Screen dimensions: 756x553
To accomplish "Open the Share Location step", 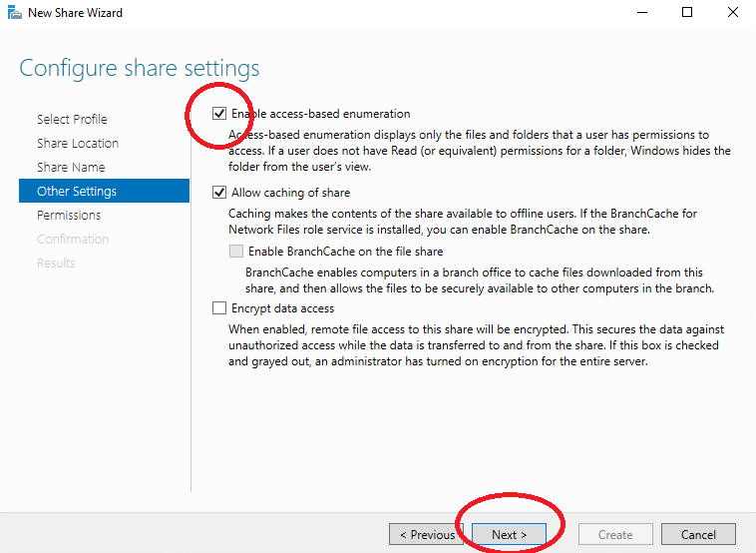I will point(78,144).
